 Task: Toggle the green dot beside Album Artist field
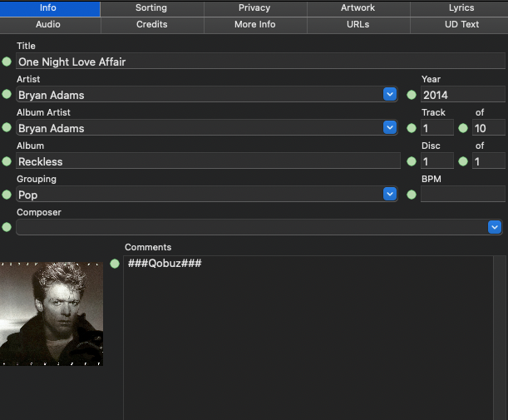click(7, 127)
